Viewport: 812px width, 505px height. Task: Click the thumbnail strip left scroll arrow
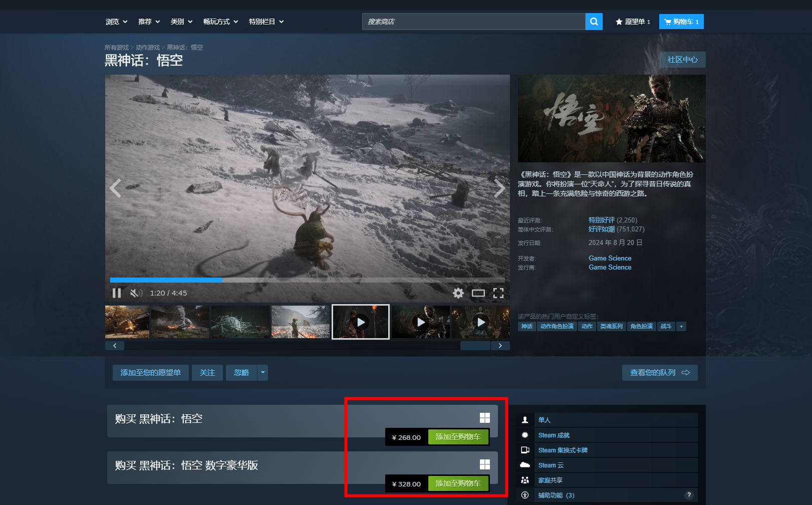point(115,346)
